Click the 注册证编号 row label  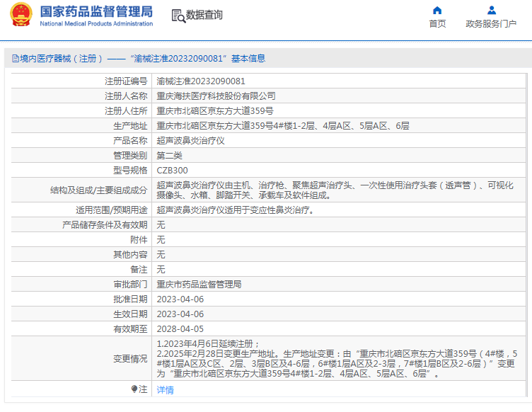126,81
